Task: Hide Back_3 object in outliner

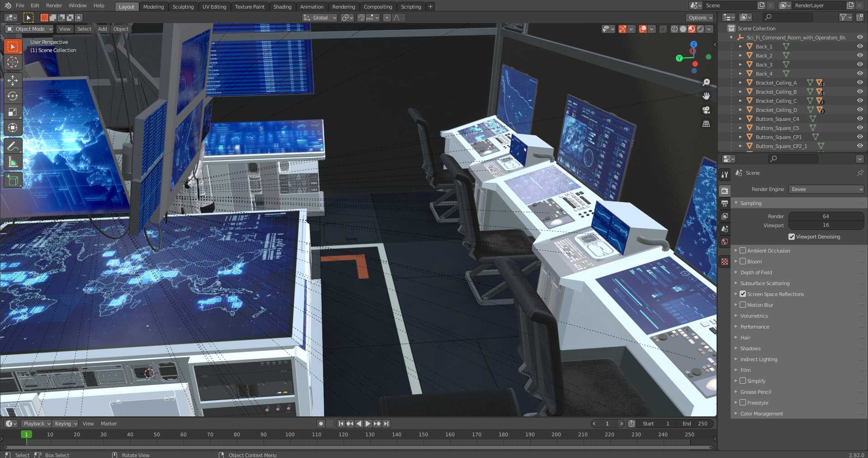Action: 860,64
